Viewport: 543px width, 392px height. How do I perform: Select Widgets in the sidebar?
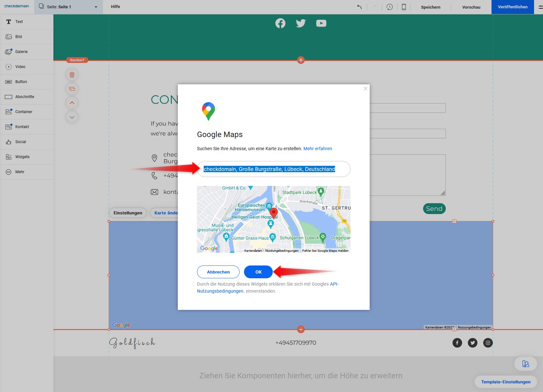(x=22, y=157)
